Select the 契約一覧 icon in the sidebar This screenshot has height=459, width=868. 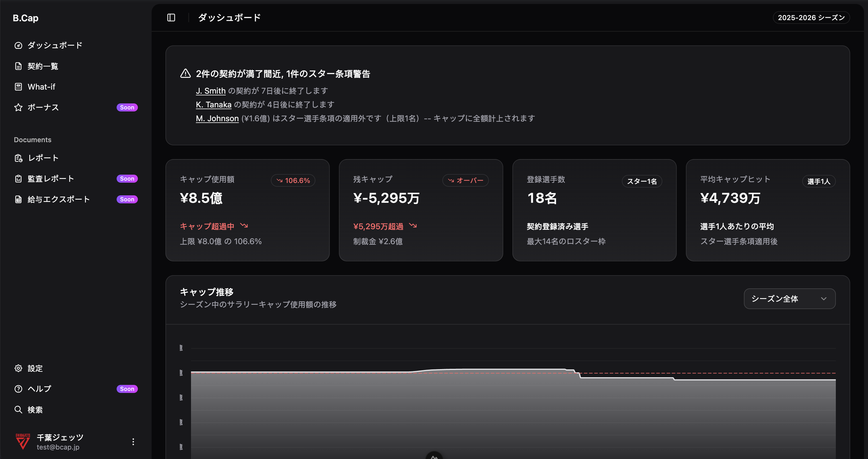pos(19,66)
